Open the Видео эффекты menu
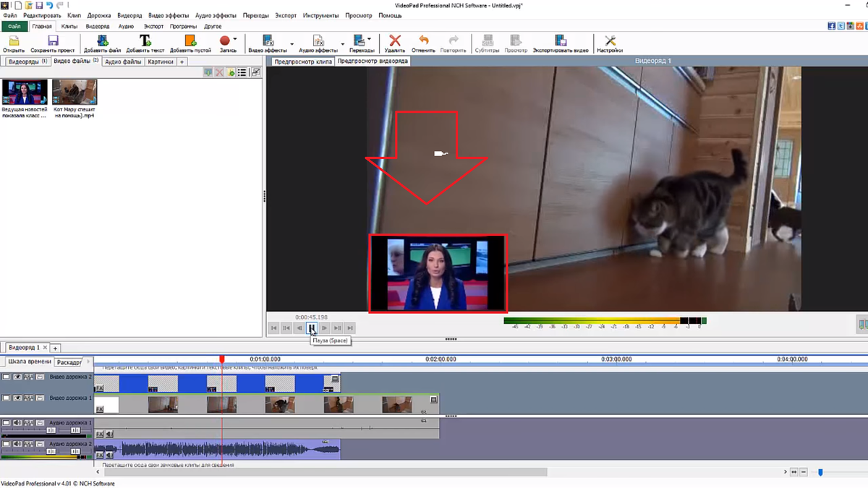 click(169, 15)
